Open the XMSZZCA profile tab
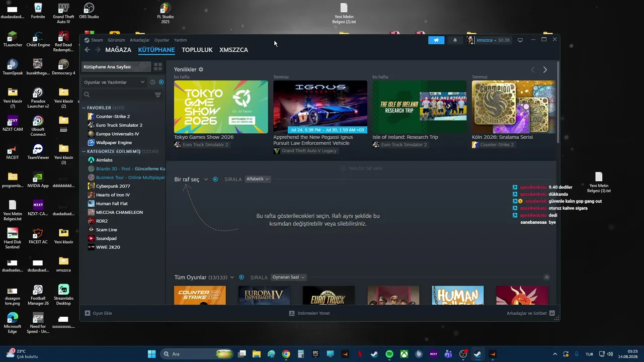Image resolution: width=644 pixels, height=362 pixels. 233,50
